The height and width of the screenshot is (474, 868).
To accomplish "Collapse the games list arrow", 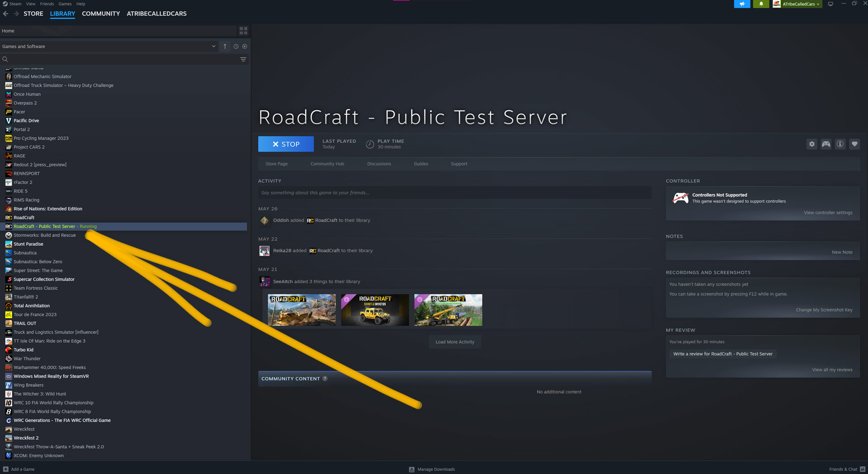I will pyautogui.click(x=225, y=47).
